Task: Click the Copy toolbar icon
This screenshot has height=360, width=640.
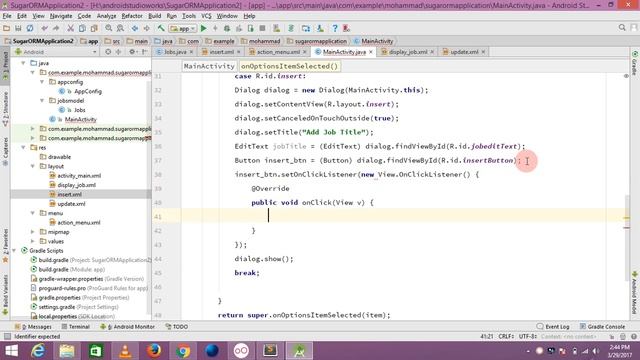Action: click(x=82, y=28)
